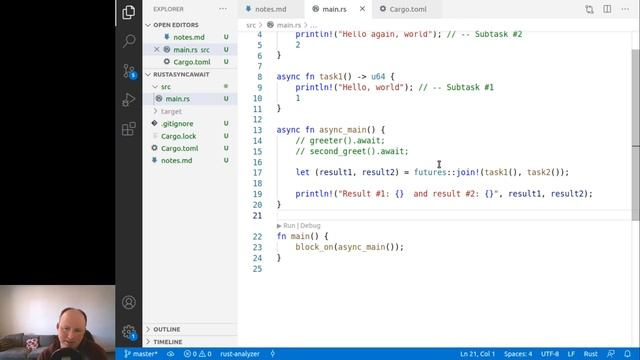Open the Manage gear menu
This screenshot has height=360, width=640.
click(x=129, y=331)
